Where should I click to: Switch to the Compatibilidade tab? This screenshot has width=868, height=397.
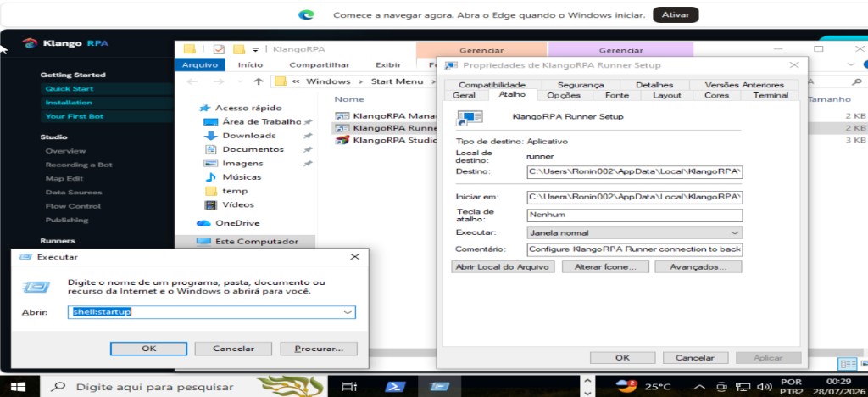492,85
